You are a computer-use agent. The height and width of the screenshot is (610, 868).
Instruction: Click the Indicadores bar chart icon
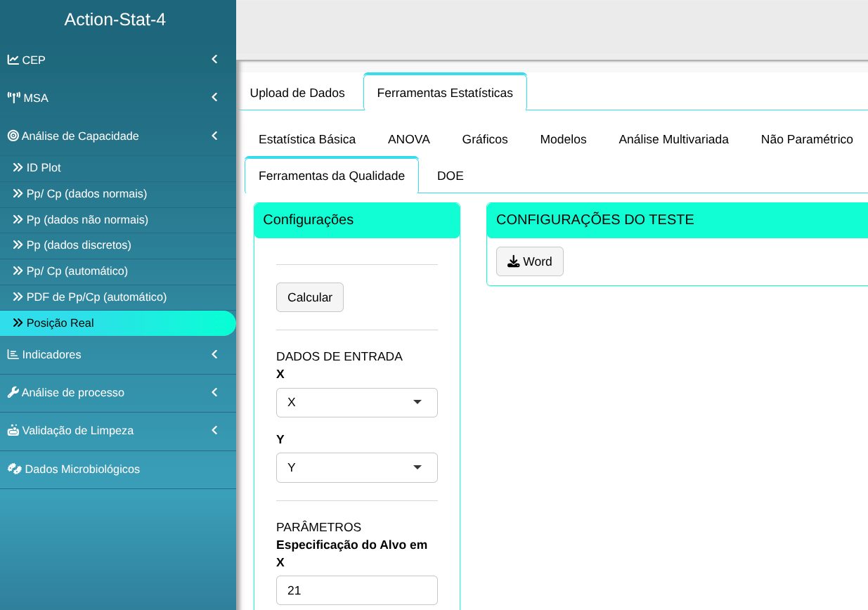(x=13, y=354)
